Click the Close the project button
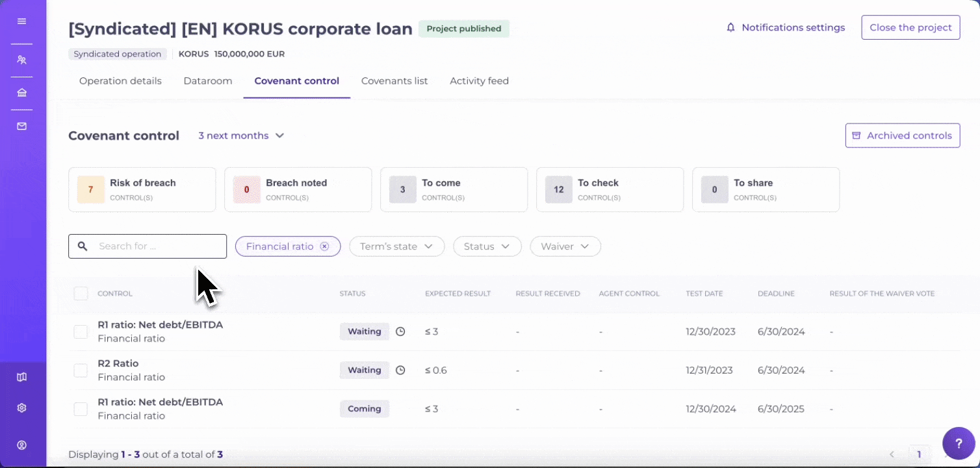This screenshot has height=468, width=980. click(910, 27)
